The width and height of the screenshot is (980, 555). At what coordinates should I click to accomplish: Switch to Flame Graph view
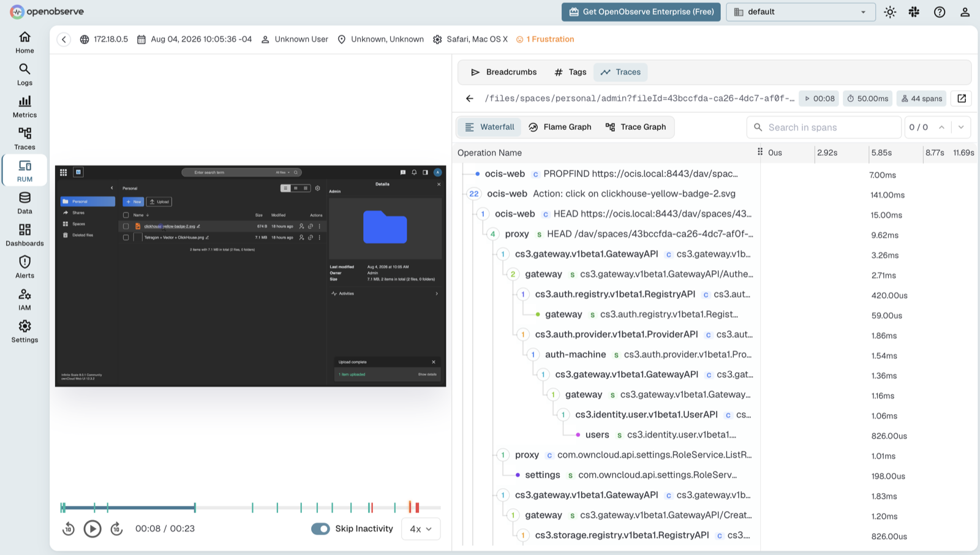(x=560, y=127)
